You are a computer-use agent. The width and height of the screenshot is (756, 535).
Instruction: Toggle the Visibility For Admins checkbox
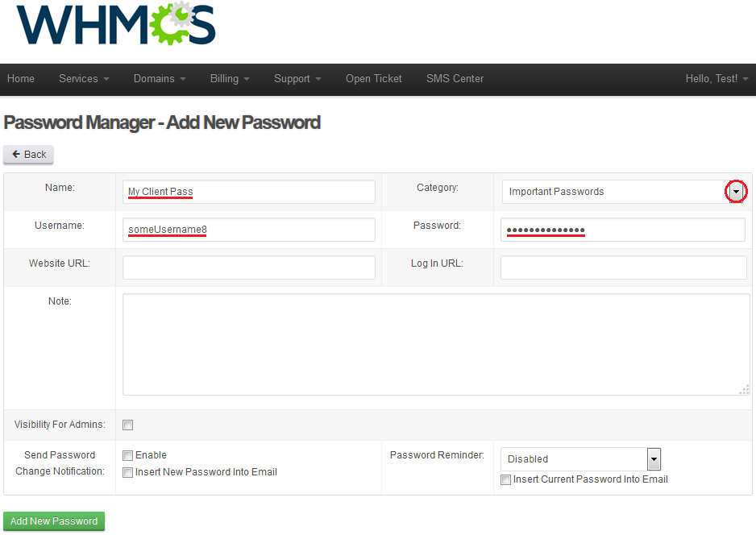pyautogui.click(x=128, y=425)
